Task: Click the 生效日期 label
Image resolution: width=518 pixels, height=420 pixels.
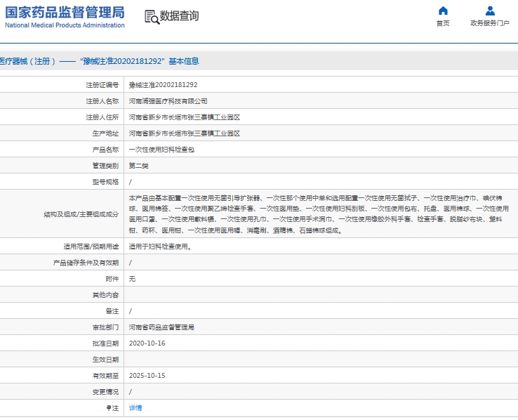Action: tap(105, 360)
